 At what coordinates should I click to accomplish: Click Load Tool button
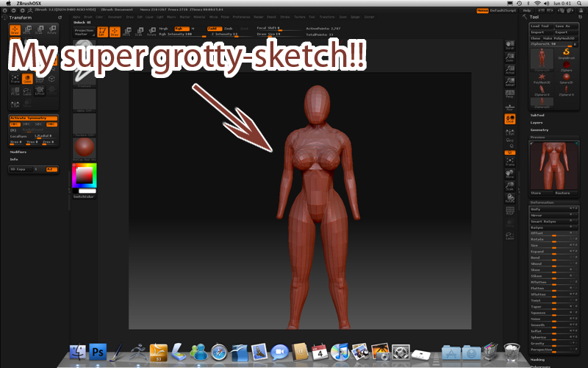tap(541, 26)
